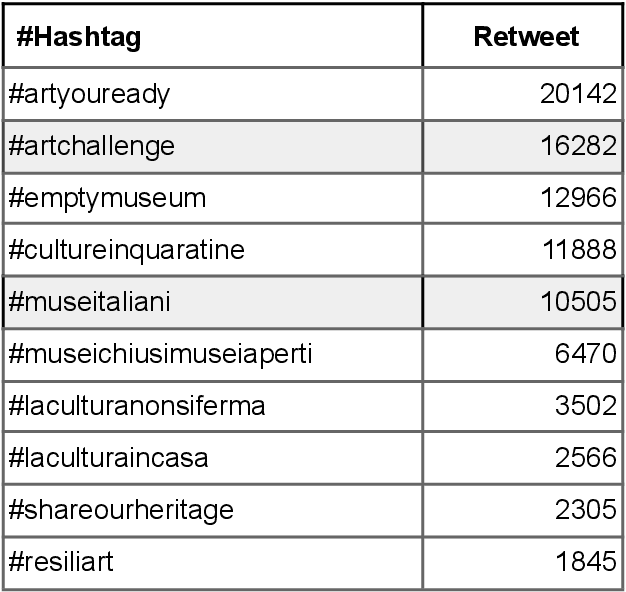Click the #shareourheritage hashtag cell

click(121, 510)
